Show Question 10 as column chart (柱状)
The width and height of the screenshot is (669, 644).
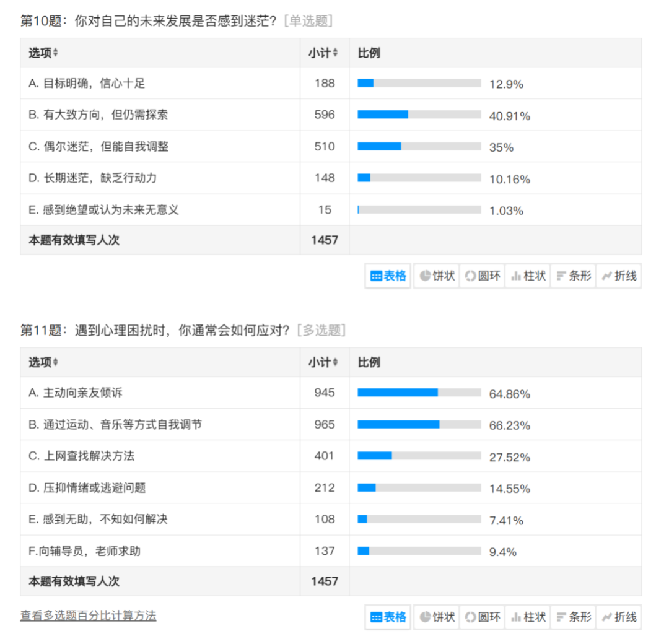(x=528, y=276)
